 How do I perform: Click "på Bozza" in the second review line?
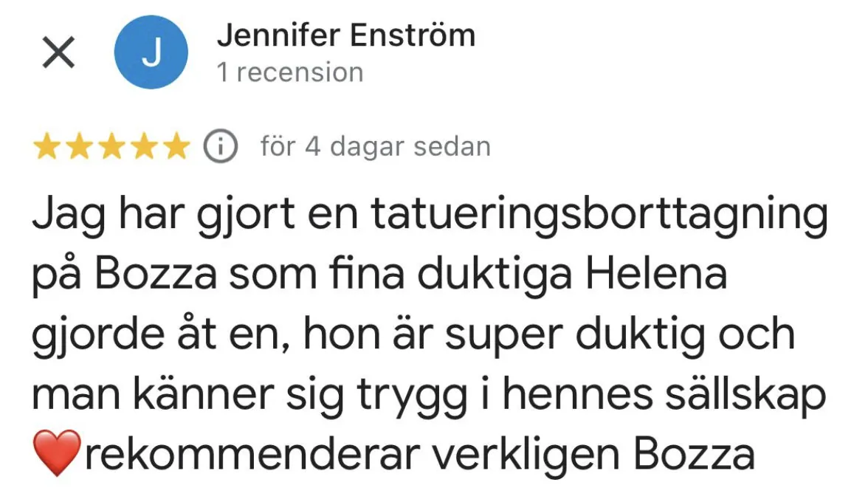[125, 276]
